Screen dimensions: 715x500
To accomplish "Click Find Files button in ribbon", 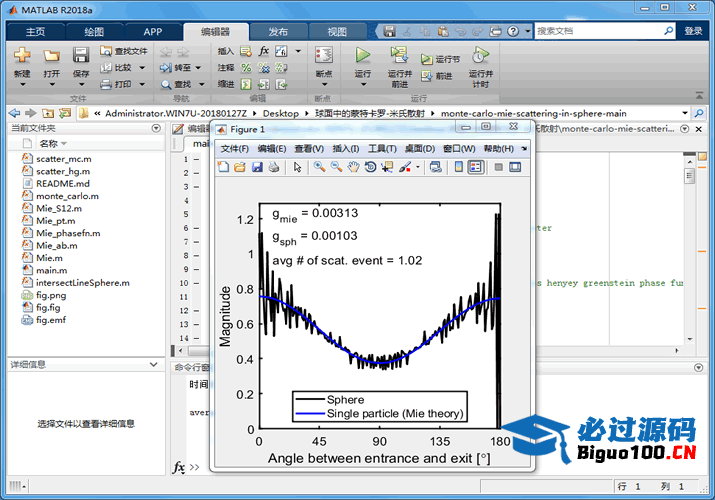I will coord(124,51).
